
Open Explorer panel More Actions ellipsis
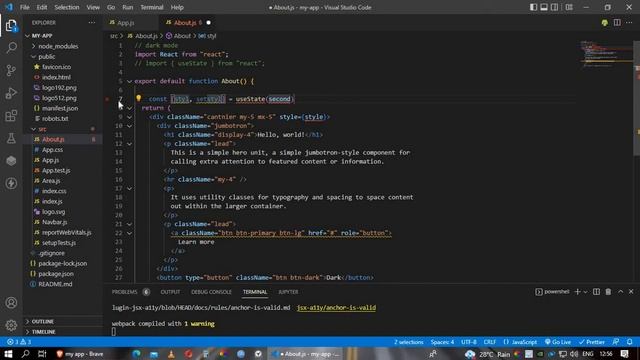coord(91,22)
